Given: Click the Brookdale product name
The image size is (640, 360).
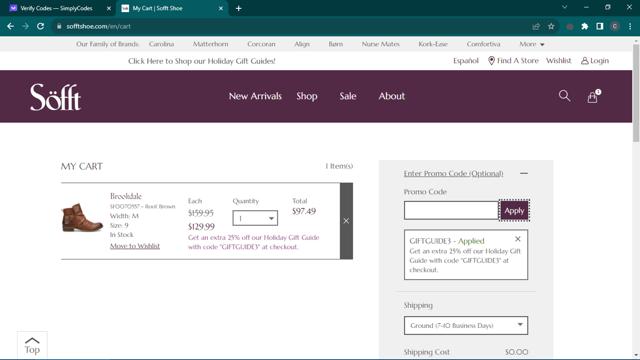Looking at the screenshot, I should tap(126, 196).
